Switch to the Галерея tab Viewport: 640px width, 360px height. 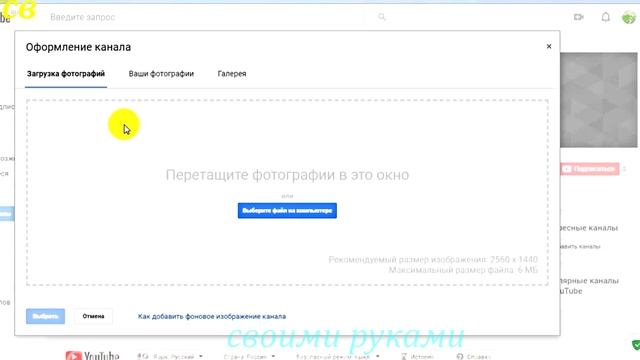coord(232,74)
